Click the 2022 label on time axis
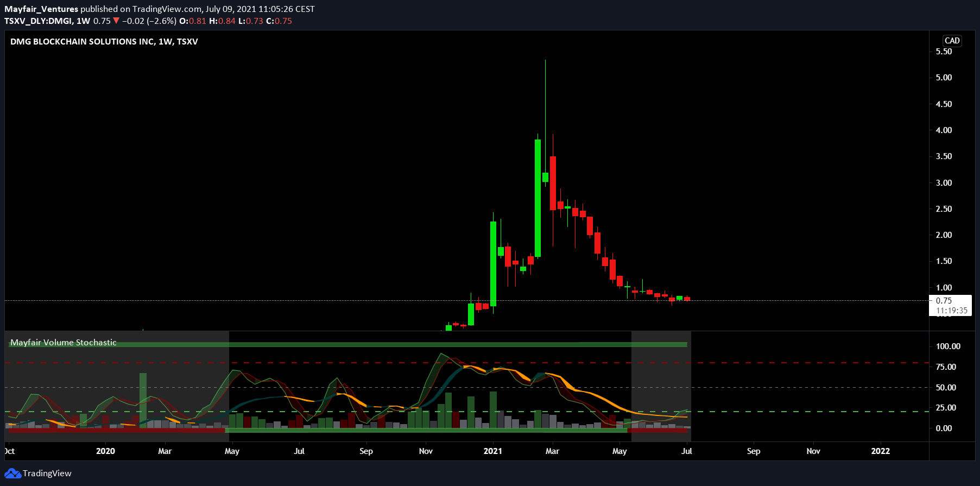 [881, 451]
